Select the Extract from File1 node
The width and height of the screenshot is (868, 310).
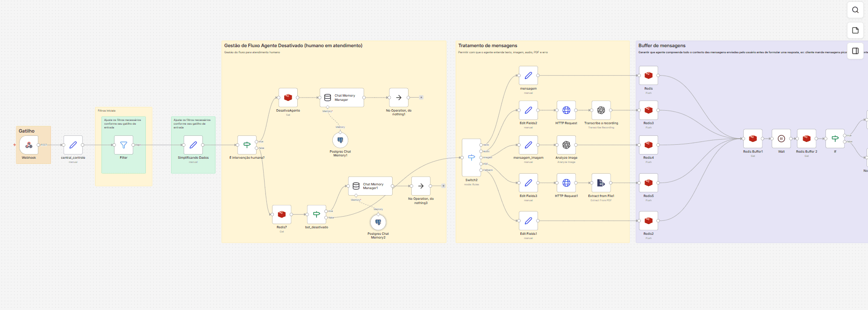tap(601, 183)
